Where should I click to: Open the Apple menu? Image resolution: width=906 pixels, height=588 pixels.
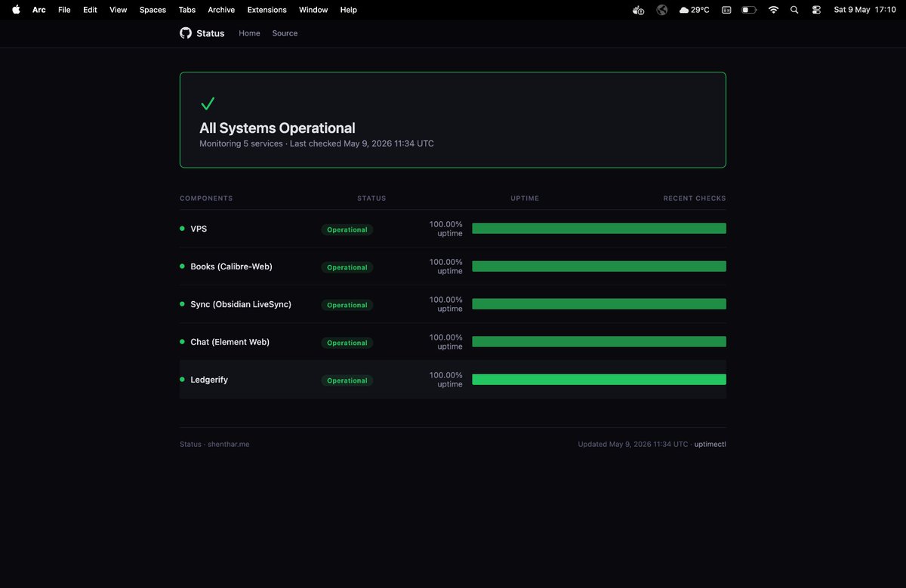(x=16, y=10)
